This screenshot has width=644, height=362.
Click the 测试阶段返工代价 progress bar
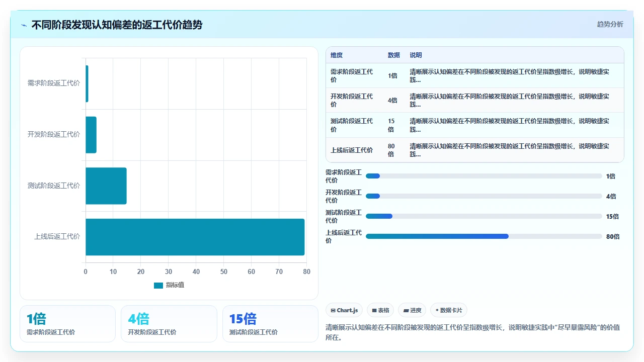pyautogui.click(x=484, y=216)
